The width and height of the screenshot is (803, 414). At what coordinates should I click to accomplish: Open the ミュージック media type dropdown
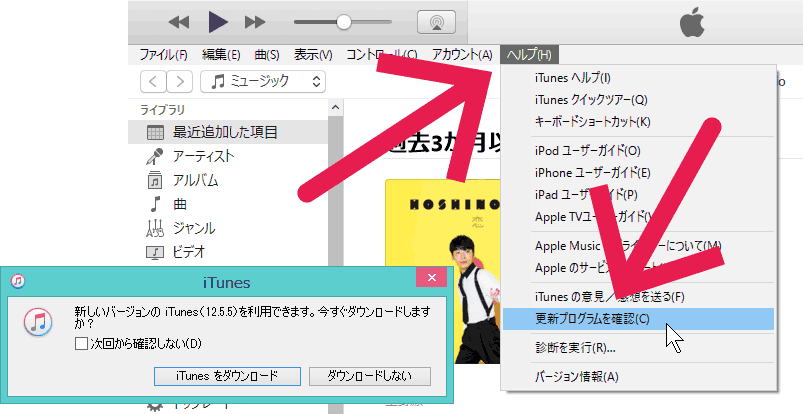pyautogui.click(x=263, y=81)
